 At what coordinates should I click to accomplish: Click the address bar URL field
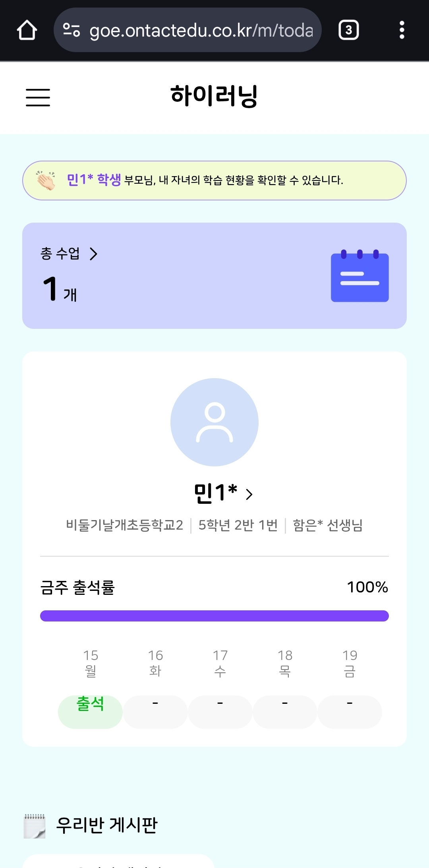[201, 30]
